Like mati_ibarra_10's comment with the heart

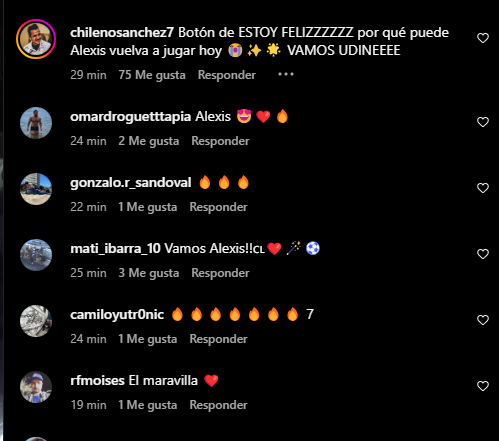tap(483, 254)
